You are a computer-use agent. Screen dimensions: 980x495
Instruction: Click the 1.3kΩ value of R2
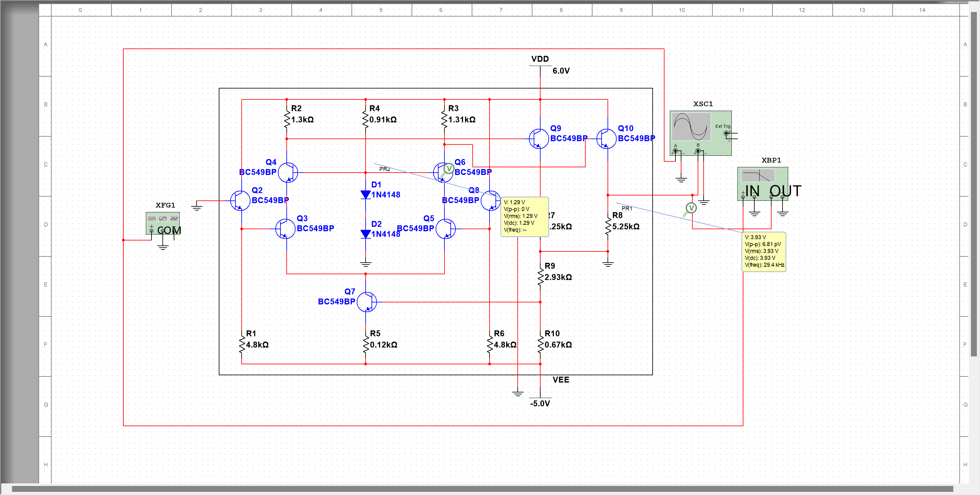(x=302, y=119)
